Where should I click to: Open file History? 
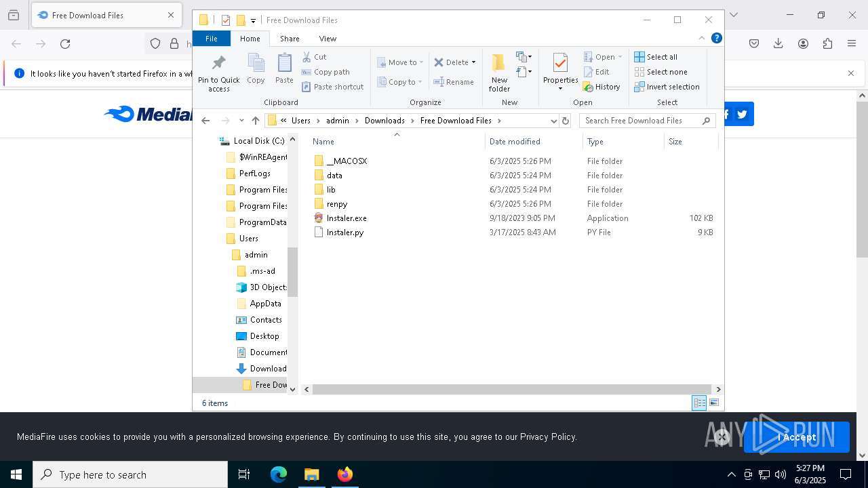(x=602, y=87)
